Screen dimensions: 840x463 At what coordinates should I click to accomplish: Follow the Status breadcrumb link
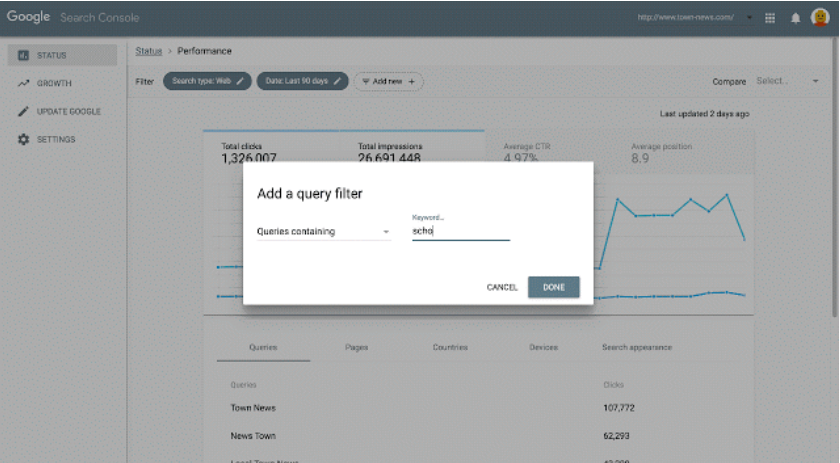point(148,51)
